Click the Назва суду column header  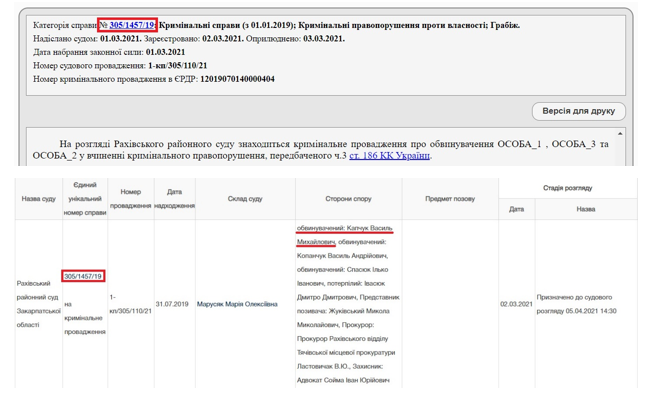(39, 199)
